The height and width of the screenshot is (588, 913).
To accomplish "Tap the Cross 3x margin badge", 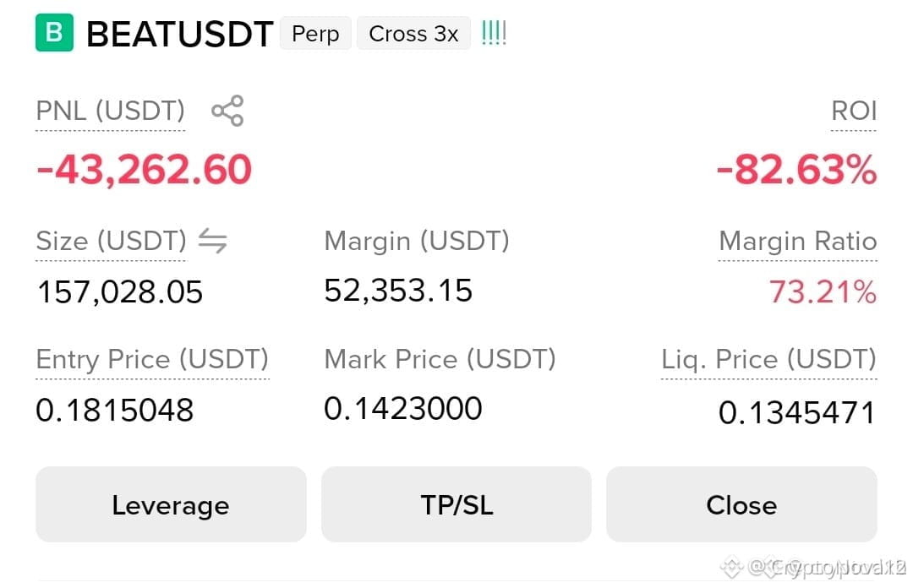I will click(x=413, y=33).
